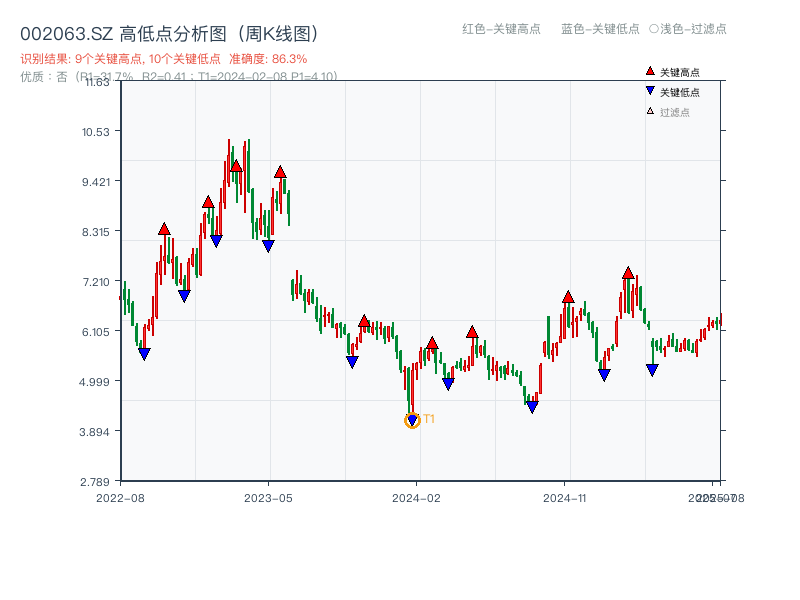Click red key-high triangle right after T1 low
This screenshot has width=800, height=600.
(432, 343)
